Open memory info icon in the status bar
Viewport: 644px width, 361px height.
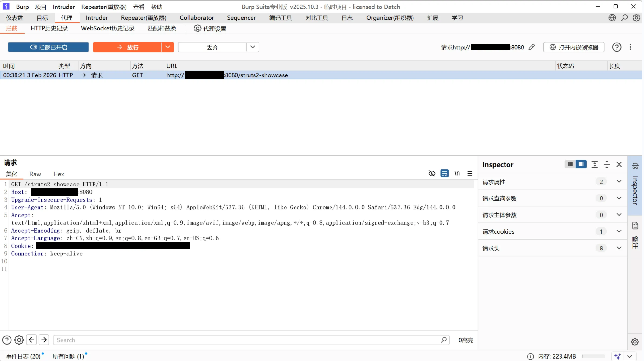(530, 356)
